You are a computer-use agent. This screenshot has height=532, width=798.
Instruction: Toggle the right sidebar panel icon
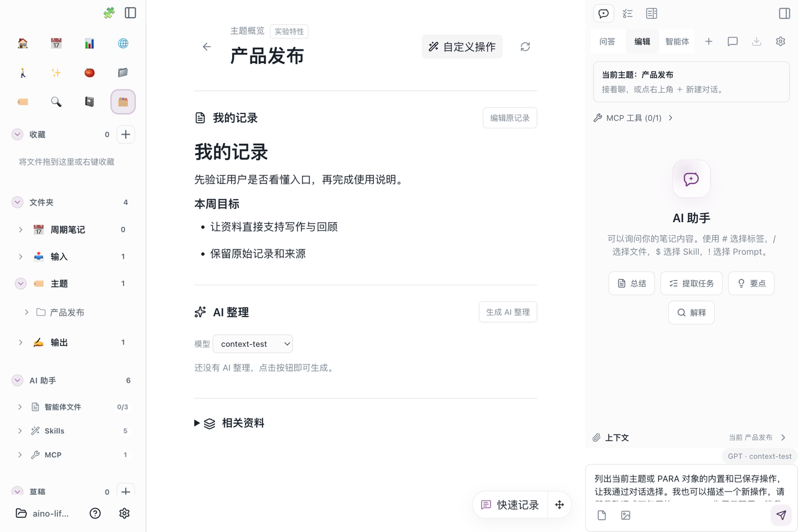point(785,13)
